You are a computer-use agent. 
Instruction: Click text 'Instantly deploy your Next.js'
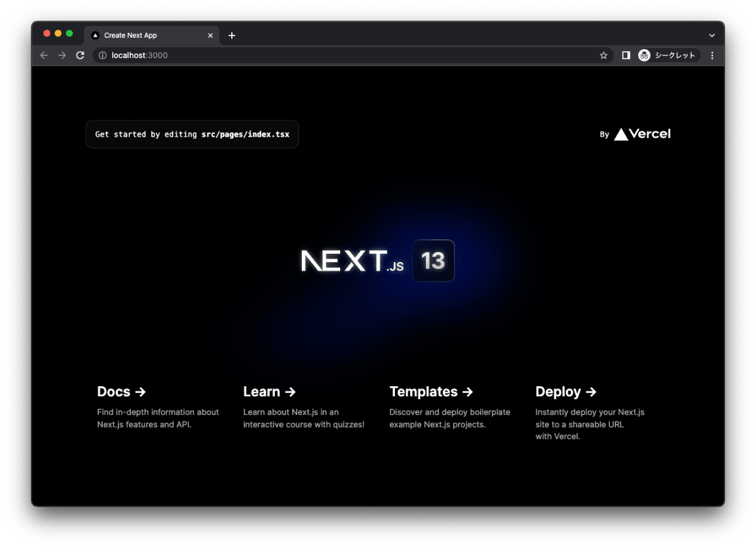590,412
